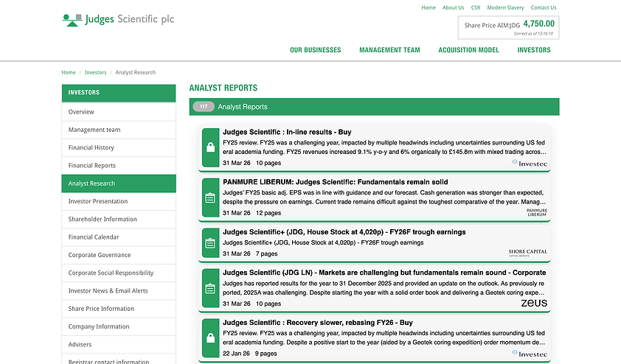Viewport: 621px width, 364px height.
Task: Click document icon on Zeus Markets report
Action: (211, 288)
